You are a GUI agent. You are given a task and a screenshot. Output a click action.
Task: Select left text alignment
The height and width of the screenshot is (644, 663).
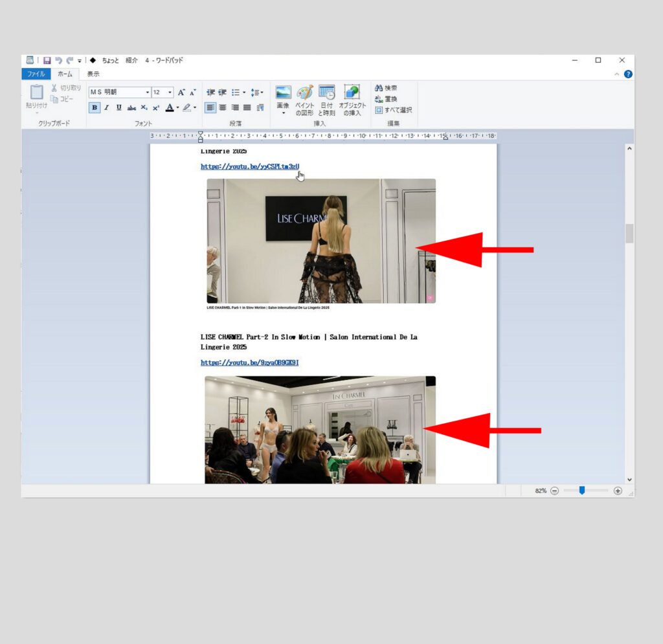(x=210, y=107)
